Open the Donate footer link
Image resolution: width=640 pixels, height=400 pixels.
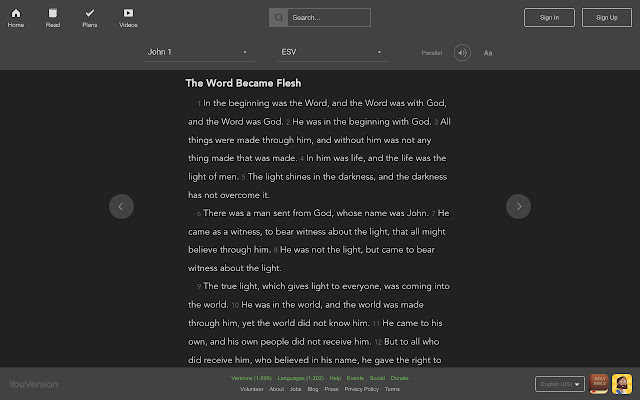399,378
